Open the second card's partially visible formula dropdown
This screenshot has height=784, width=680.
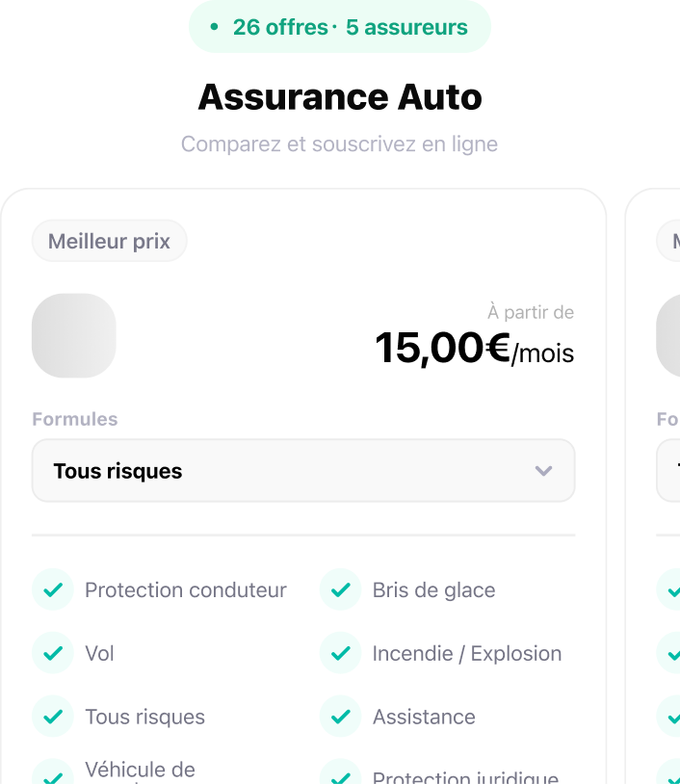click(669, 471)
